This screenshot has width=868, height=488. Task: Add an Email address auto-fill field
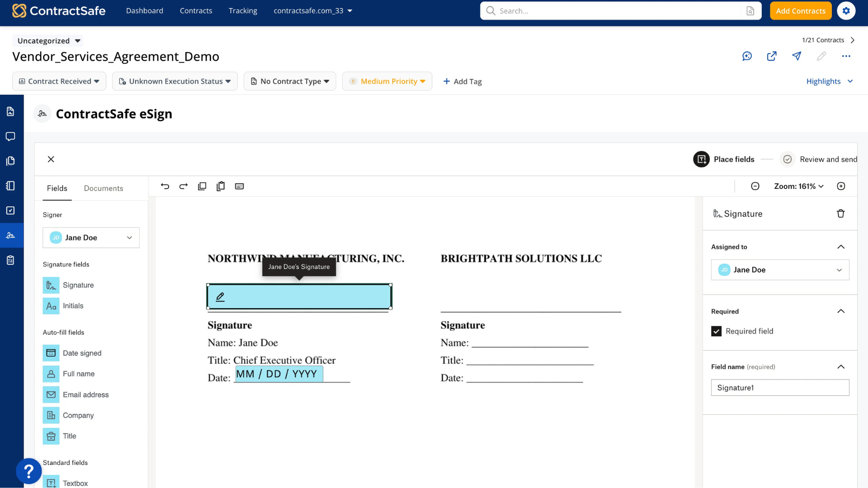pyautogui.click(x=76, y=394)
